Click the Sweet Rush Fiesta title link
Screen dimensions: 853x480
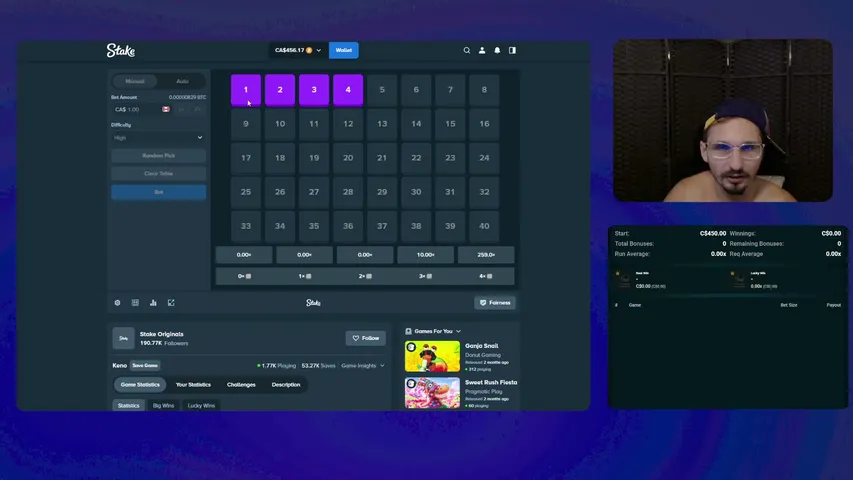point(491,382)
